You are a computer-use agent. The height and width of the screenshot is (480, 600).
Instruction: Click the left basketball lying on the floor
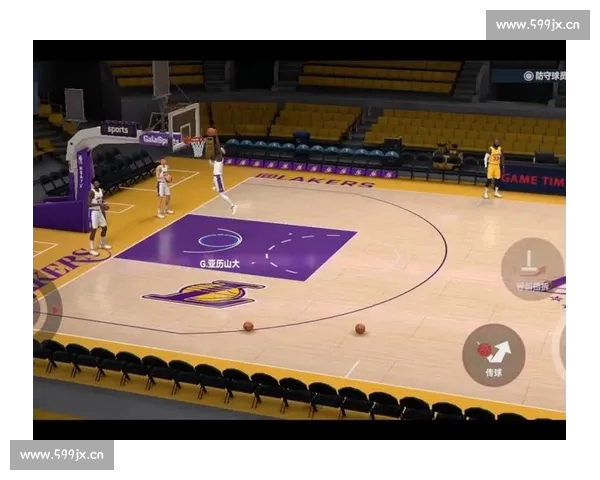pos(248,326)
